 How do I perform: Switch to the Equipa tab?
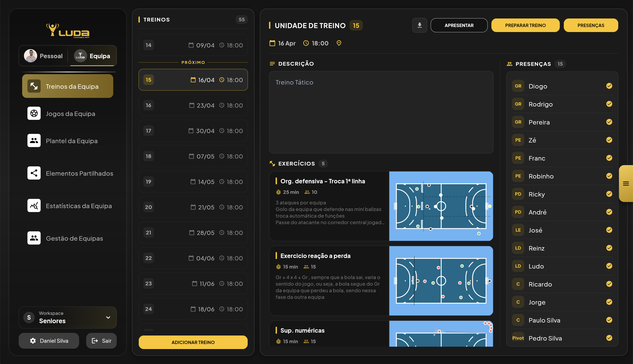93,56
